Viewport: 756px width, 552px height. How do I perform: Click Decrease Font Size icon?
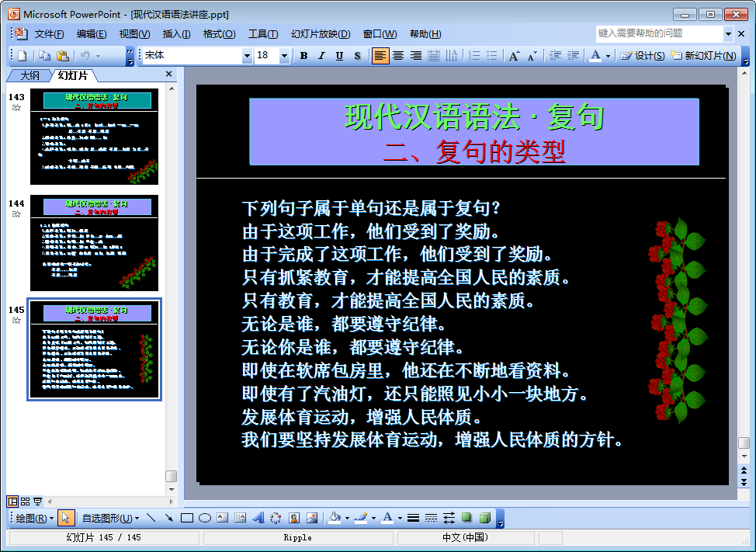tap(532, 56)
